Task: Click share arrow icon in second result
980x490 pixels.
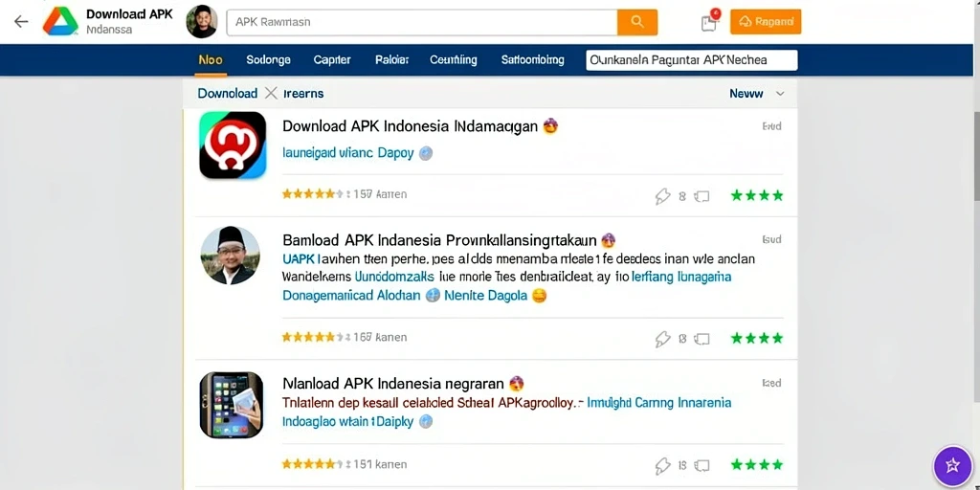Action: (x=662, y=340)
